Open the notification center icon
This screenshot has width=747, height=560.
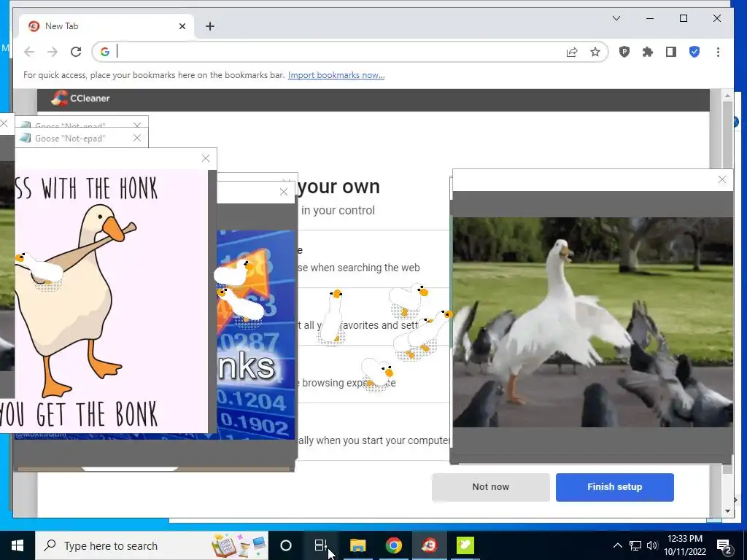[724, 545]
